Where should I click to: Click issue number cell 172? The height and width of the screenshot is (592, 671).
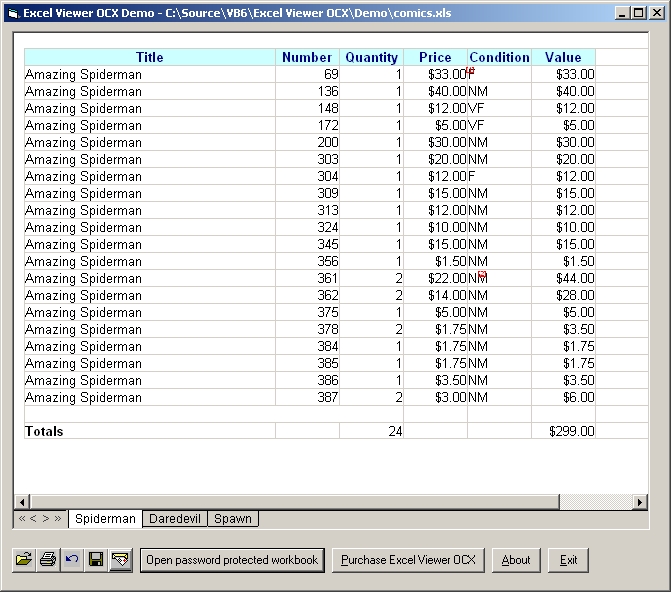(307, 125)
